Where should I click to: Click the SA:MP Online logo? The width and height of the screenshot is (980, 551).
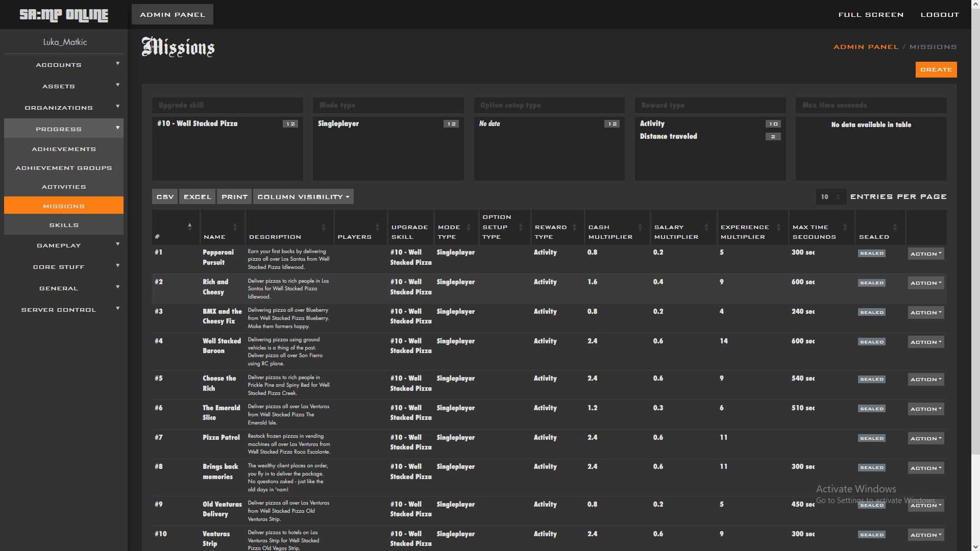(x=64, y=15)
